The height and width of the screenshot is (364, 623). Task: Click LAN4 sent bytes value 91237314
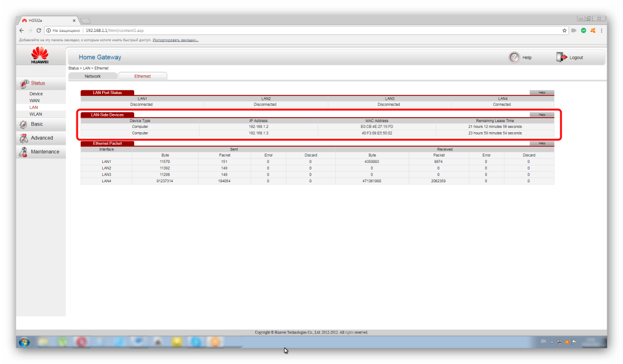click(164, 181)
